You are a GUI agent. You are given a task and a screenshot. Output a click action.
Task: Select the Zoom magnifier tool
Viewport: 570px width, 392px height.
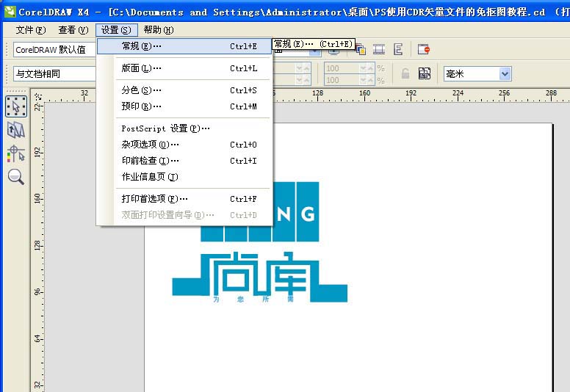pyautogui.click(x=16, y=177)
